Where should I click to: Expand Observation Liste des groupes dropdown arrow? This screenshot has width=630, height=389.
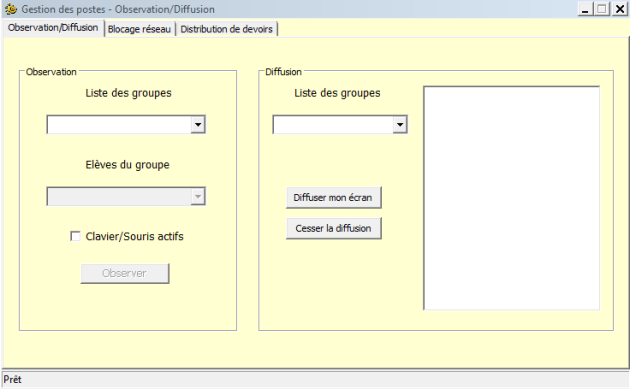tap(198, 125)
